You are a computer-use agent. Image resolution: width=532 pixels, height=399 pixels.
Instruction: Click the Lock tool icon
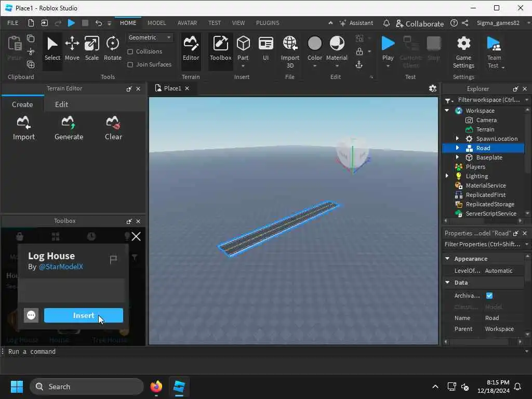[360, 51]
